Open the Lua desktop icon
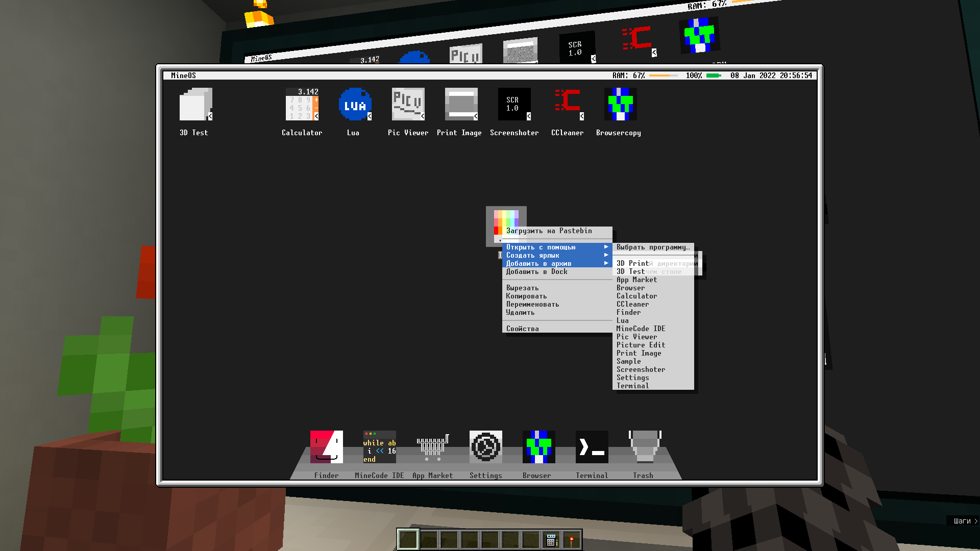This screenshot has width=980, height=551. coord(355,105)
